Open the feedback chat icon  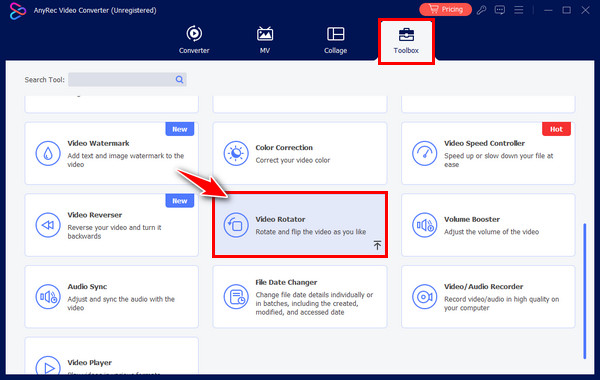(x=500, y=10)
